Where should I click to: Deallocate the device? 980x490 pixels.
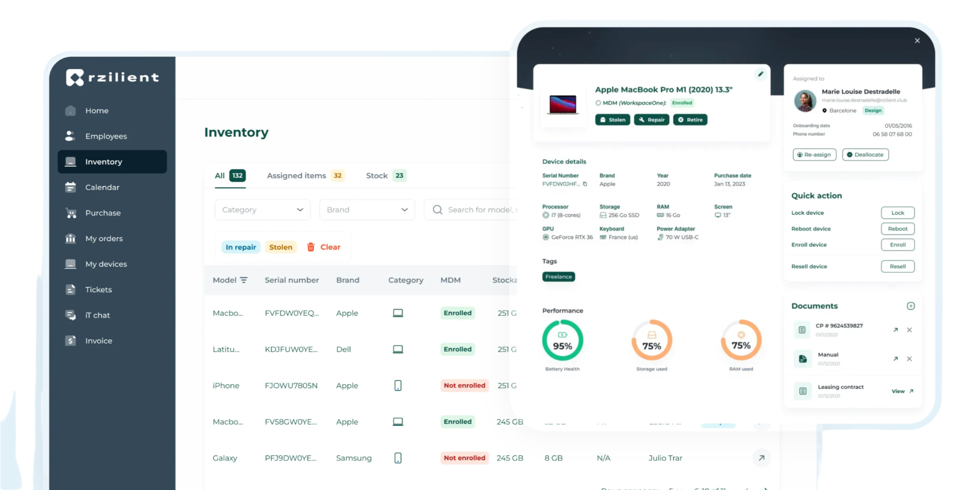click(x=865, y=155)
